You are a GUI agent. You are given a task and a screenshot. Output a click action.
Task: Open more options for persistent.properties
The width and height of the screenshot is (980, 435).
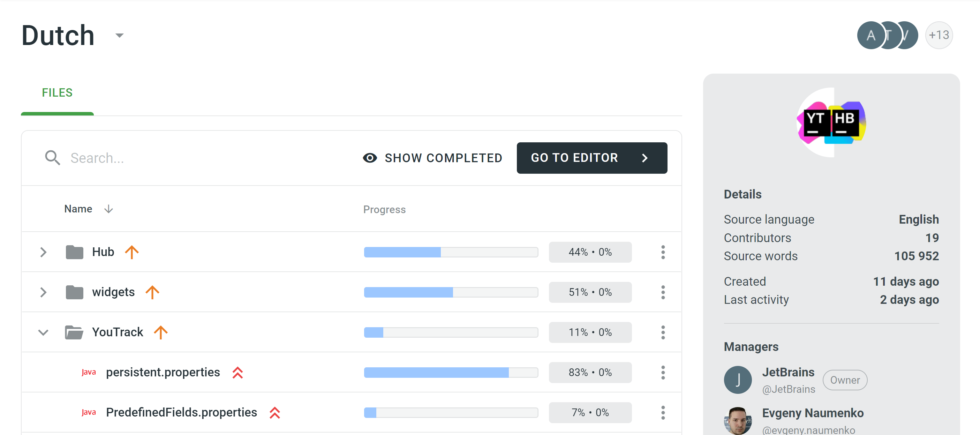point(663,372)
